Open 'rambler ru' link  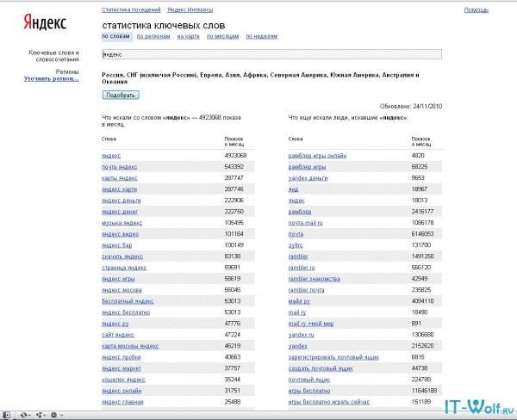[302, 268]
